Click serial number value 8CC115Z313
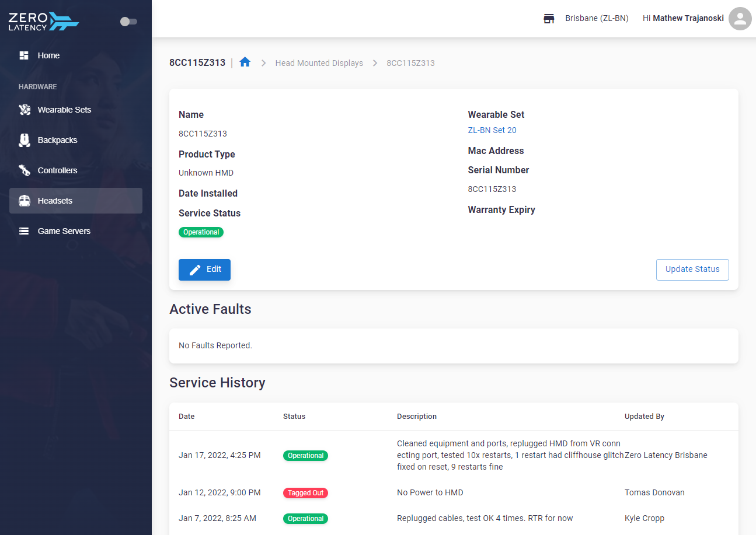This screenshot has height=535, width=756. coord(492,189)
